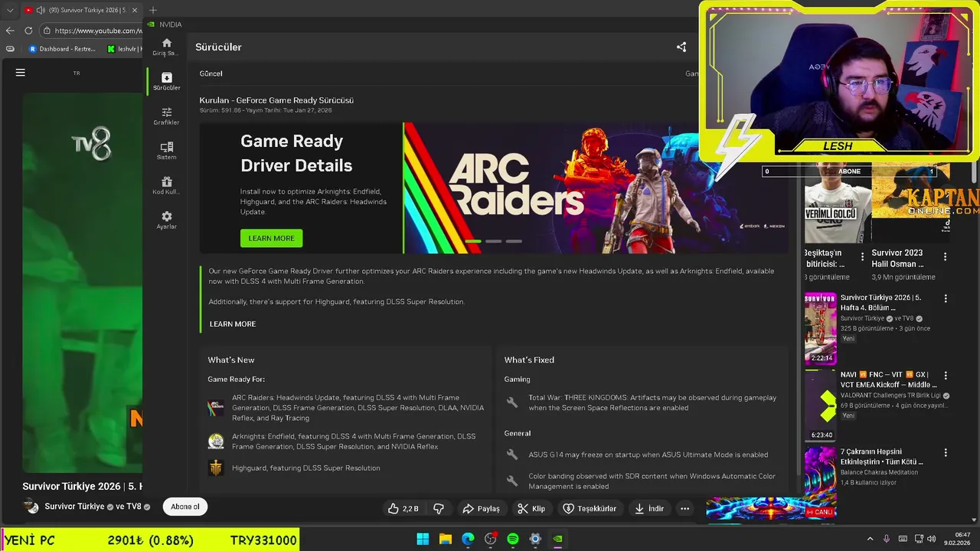
Task: Click the Survivor Türkiye channel name link
Action: pyautogui.click(x=74, y=507)
